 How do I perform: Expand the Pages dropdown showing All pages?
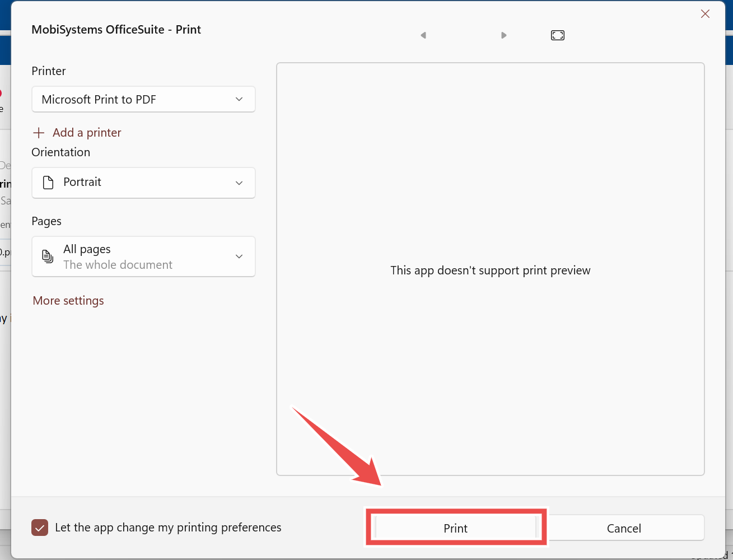tap(143, 256)
